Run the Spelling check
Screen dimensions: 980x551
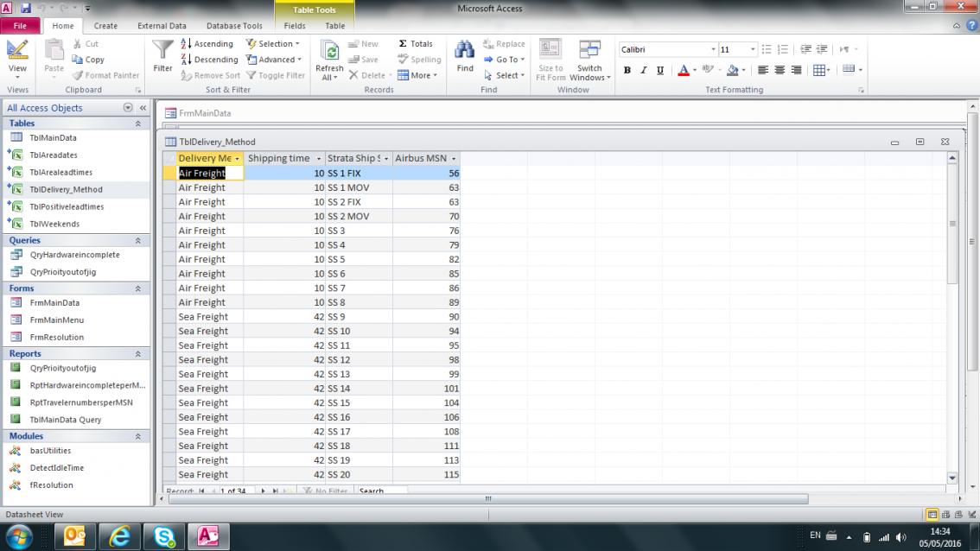pyautogui.click(x=419, y=60)
